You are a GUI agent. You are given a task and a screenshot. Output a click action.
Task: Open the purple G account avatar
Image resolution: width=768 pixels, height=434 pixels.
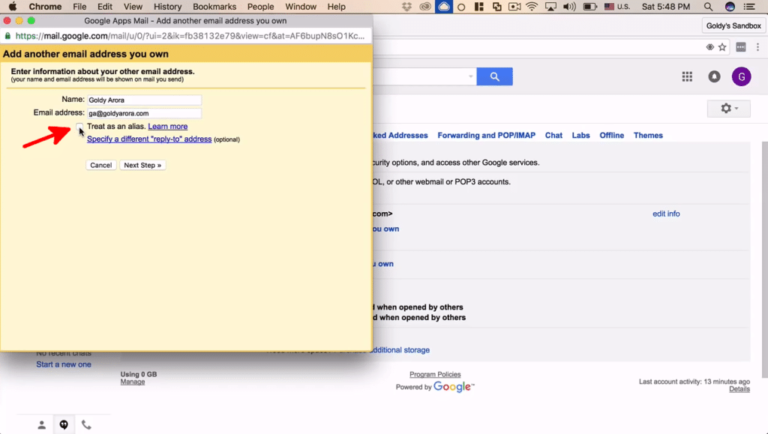coord(742,76)
